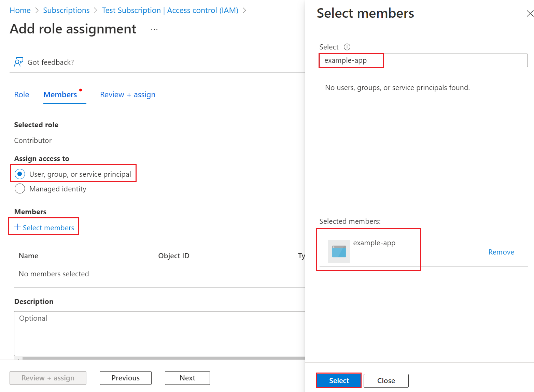The width and height of the screenshot is (534, 392).
Task: Confirm with the Select button
Action: coord(338,380)
